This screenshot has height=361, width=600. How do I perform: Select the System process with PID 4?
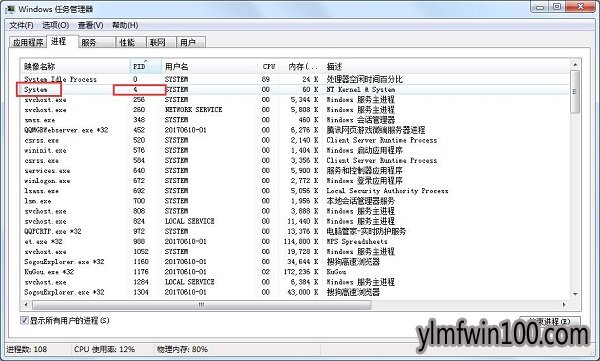(295, 89)
